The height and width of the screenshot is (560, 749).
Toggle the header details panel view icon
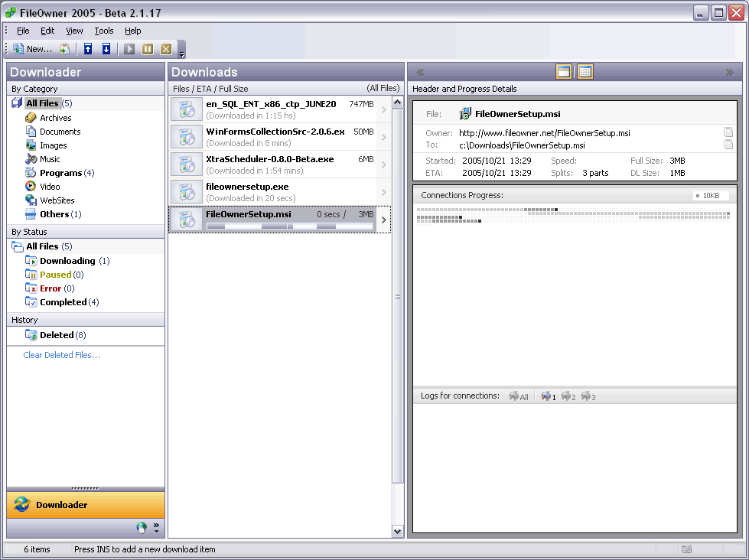[x=564, y=72]
